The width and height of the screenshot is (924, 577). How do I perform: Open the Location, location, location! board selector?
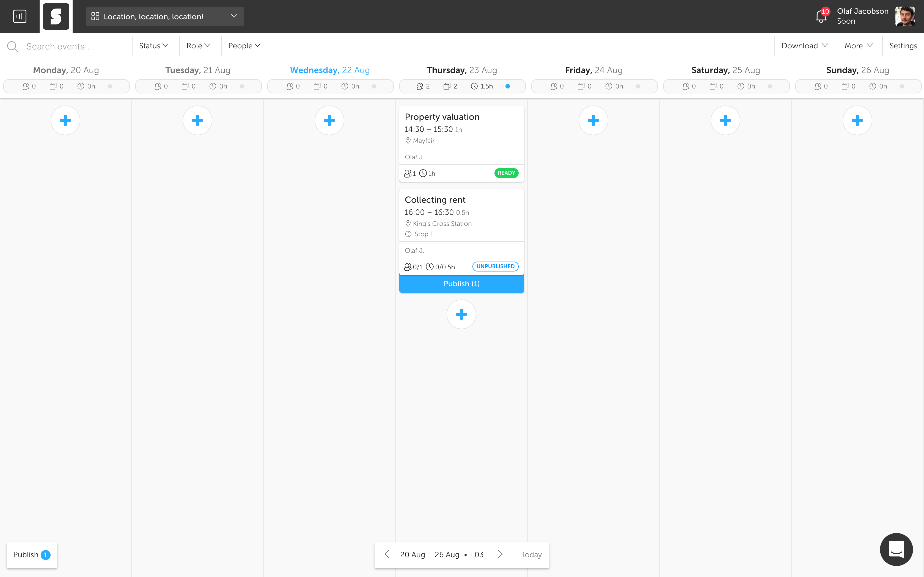click(x=164, y=16)
